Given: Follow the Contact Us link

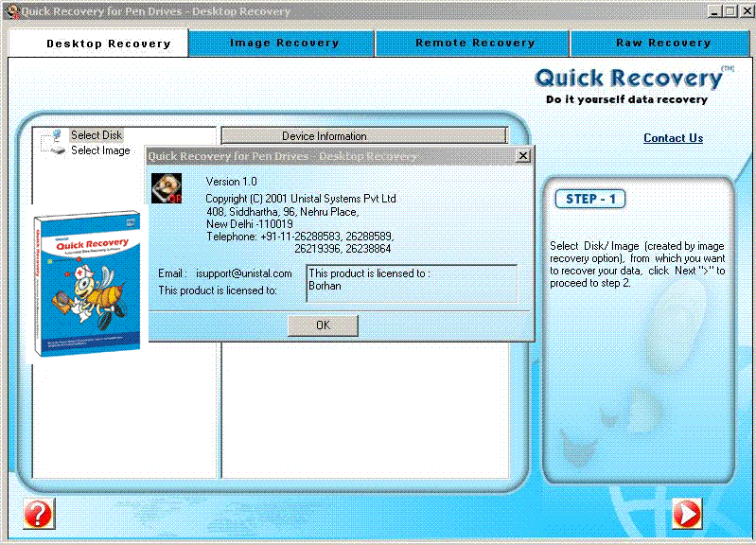Looking at the screenshot, I should (673, 138).
